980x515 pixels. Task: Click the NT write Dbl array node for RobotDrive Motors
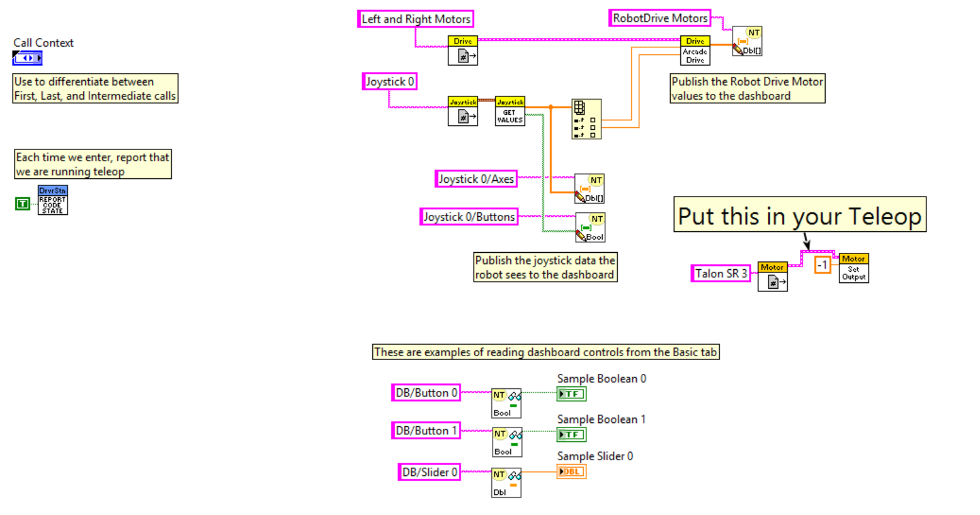[x=747, y=41]
